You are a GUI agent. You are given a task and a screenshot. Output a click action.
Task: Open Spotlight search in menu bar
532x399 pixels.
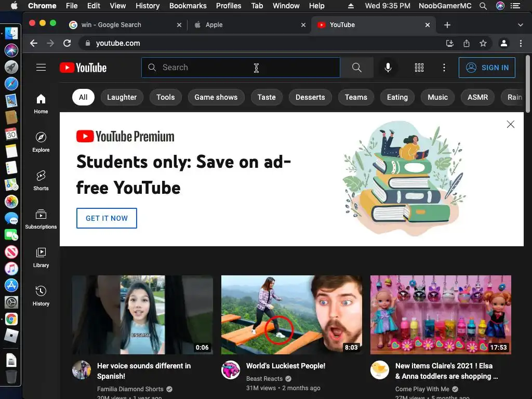tap(483, 6)
